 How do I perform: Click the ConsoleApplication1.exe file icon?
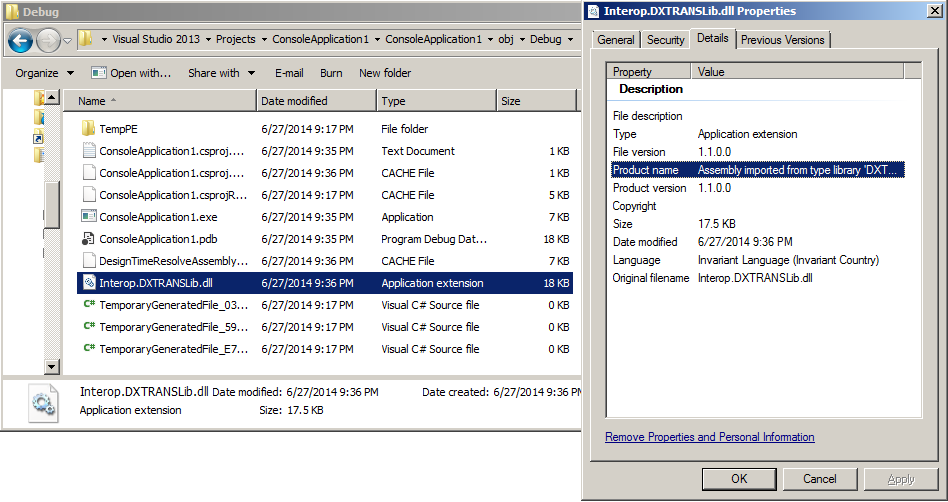(x=88, y=217)
